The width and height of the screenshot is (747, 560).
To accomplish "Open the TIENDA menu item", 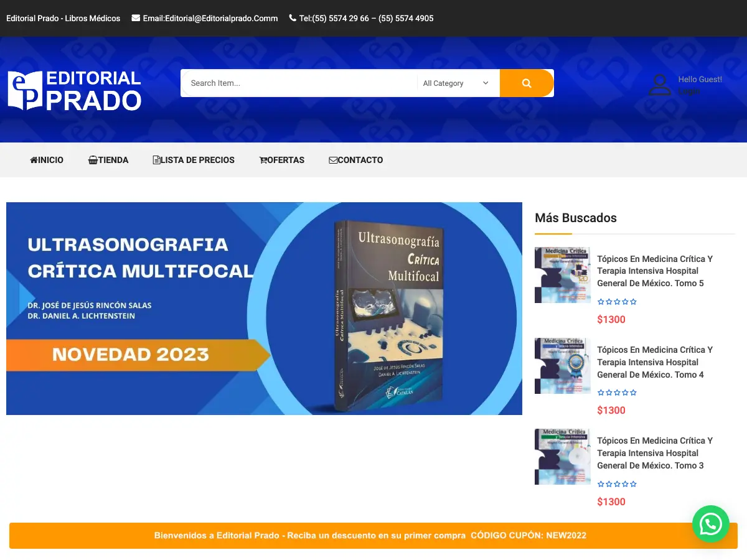I will click(x=108, y=160).
